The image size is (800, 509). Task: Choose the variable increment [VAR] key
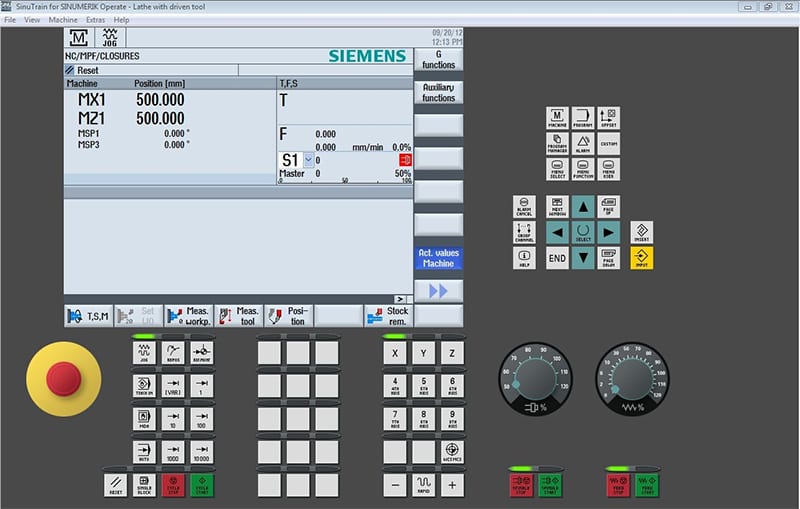coord(173,386)
